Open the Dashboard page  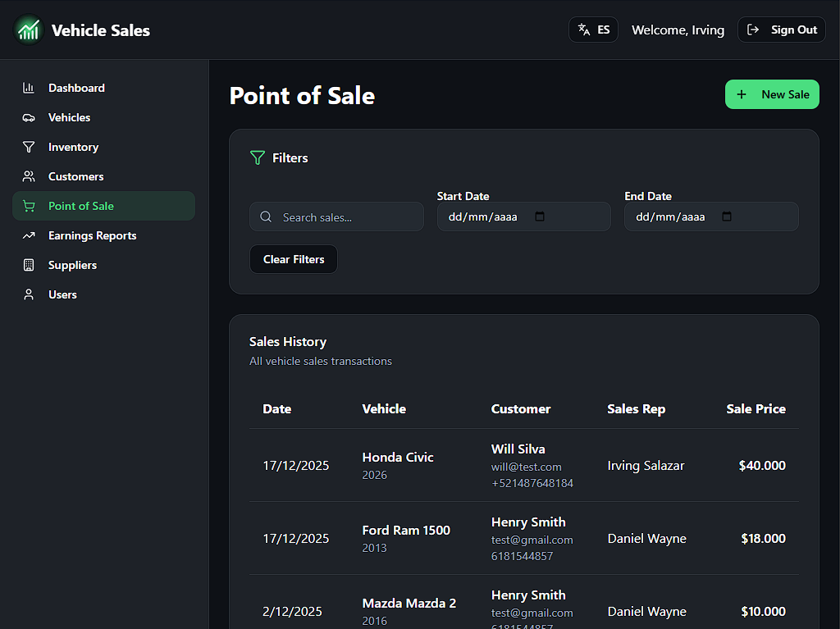coord(104,88)
